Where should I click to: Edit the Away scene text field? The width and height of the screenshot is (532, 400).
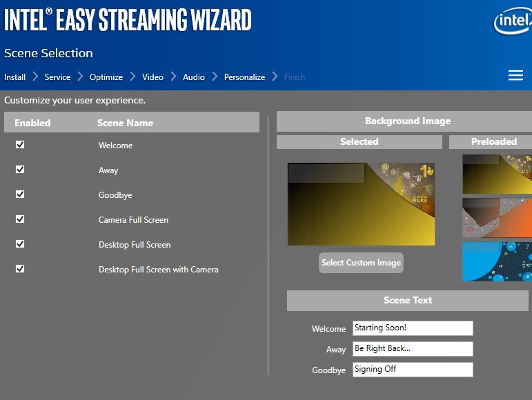(x=413, y=349)
